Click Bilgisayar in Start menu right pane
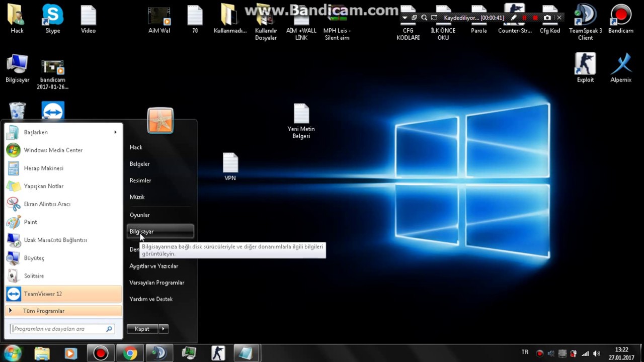 [160, 231]
